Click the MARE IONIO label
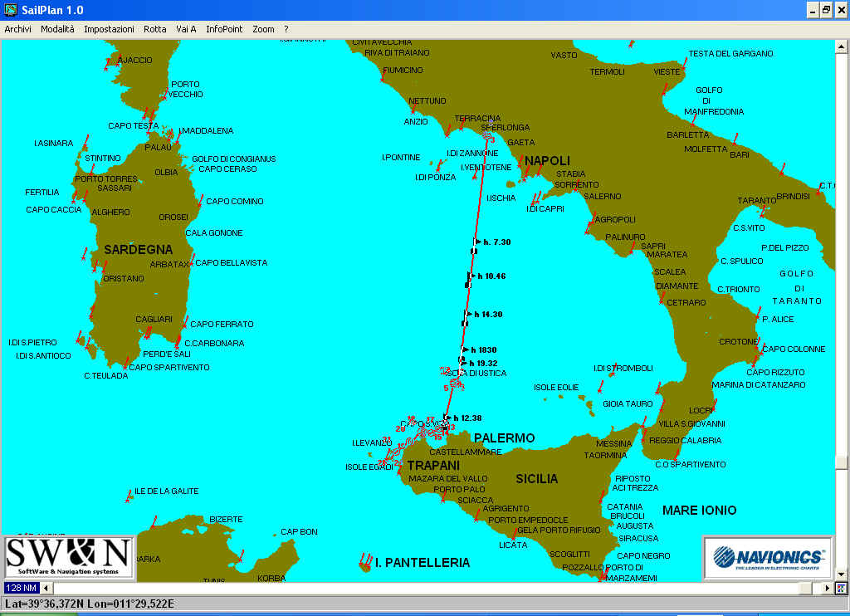This screenshot has height=616, width=850. pyautogui.click(x=699, y=511)
